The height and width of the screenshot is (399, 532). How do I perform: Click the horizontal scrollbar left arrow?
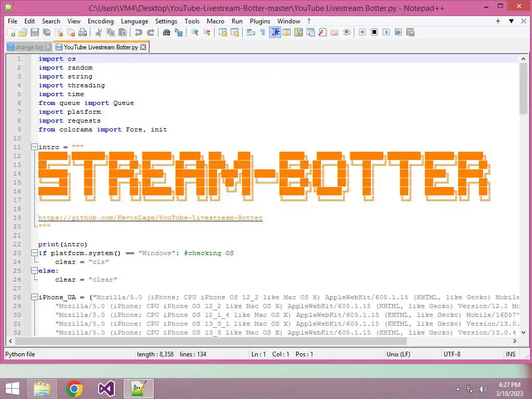tap(10, 341)
